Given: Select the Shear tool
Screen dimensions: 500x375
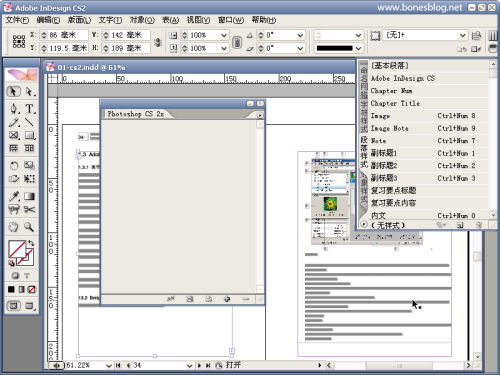Looking at the screenshot, I should point(13,179).
